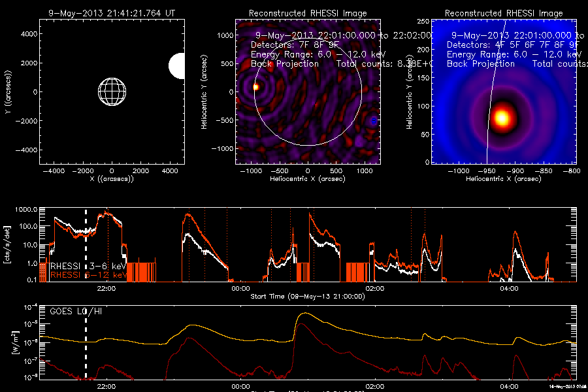The width and height of the screenshot is (588, 392).
Task: Click 'Heliocentric Y (arcsec)' label of middle image
Action: (204, 92)
